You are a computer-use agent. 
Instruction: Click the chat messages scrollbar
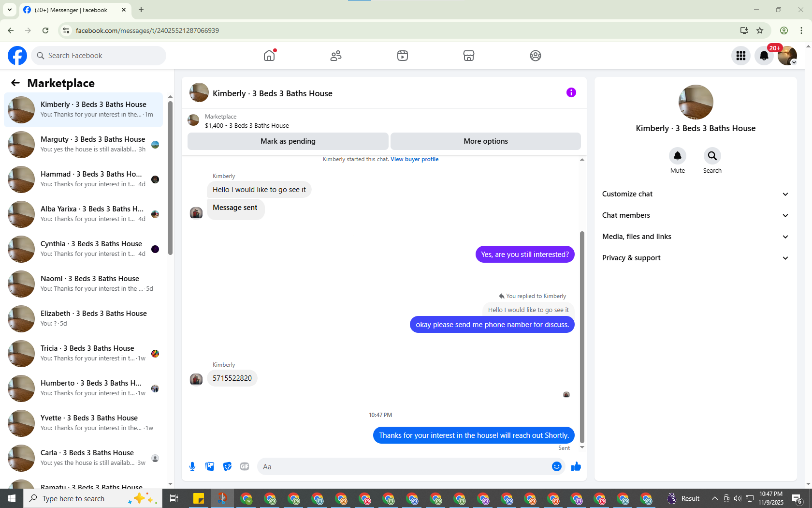coord(582,336)
